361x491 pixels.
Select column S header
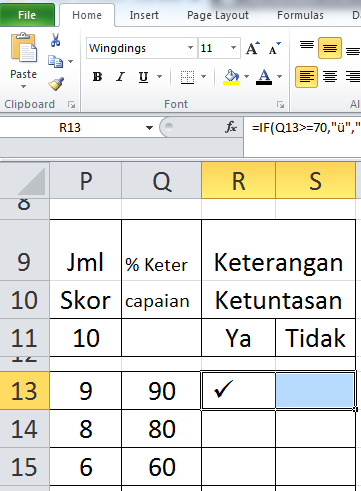(315, 181)
